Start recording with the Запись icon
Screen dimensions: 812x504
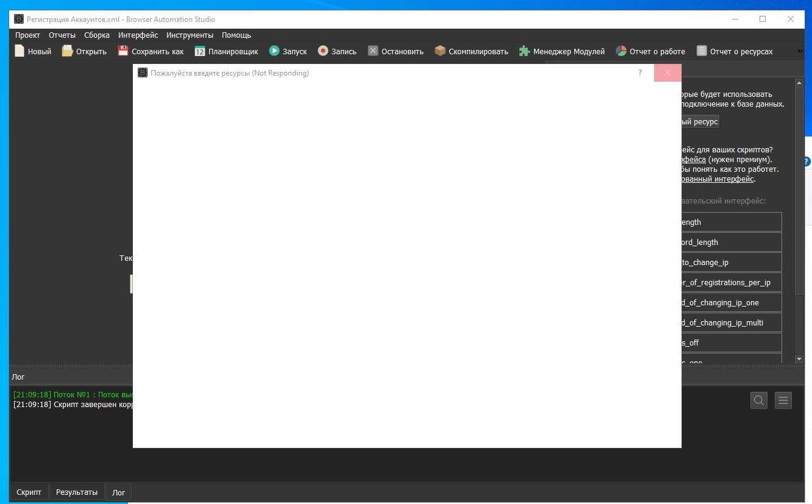coord(323,51)
